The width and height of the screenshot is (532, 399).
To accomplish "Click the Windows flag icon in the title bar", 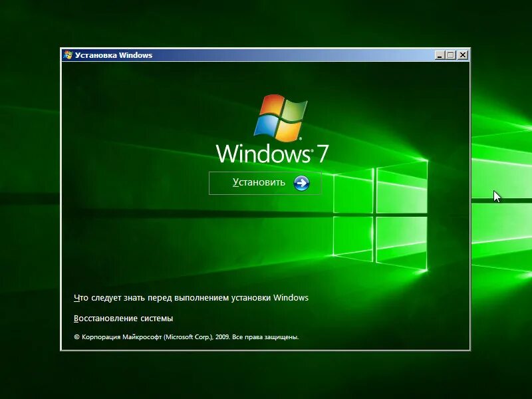I will 68,55.
